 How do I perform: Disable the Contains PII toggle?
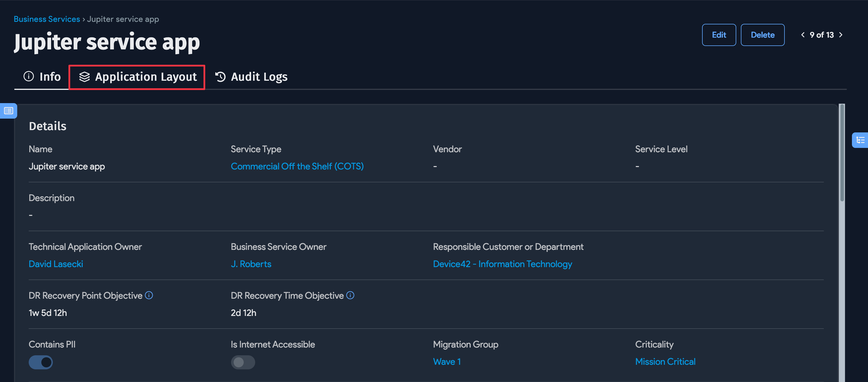[x=40, y=362]
